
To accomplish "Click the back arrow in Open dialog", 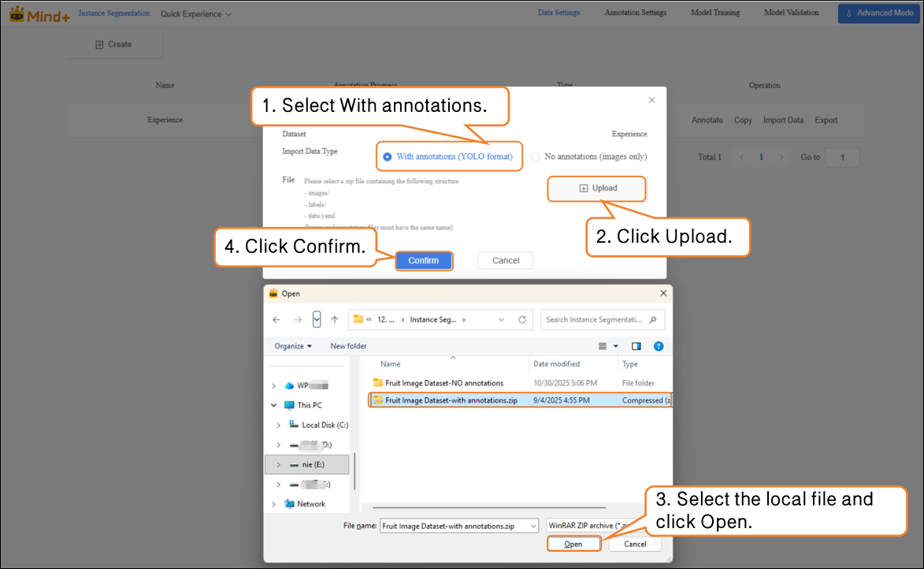I will 276,320.
